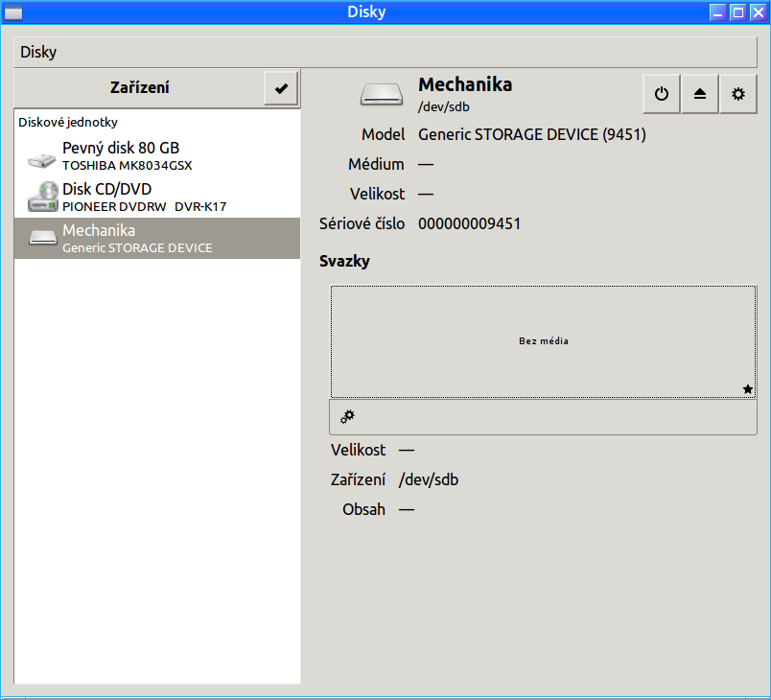Image resolution: width=771 pixels, height=700 pixels.
Task: Click the Diskové jednotky section label
Action: [x=68, y=122]
